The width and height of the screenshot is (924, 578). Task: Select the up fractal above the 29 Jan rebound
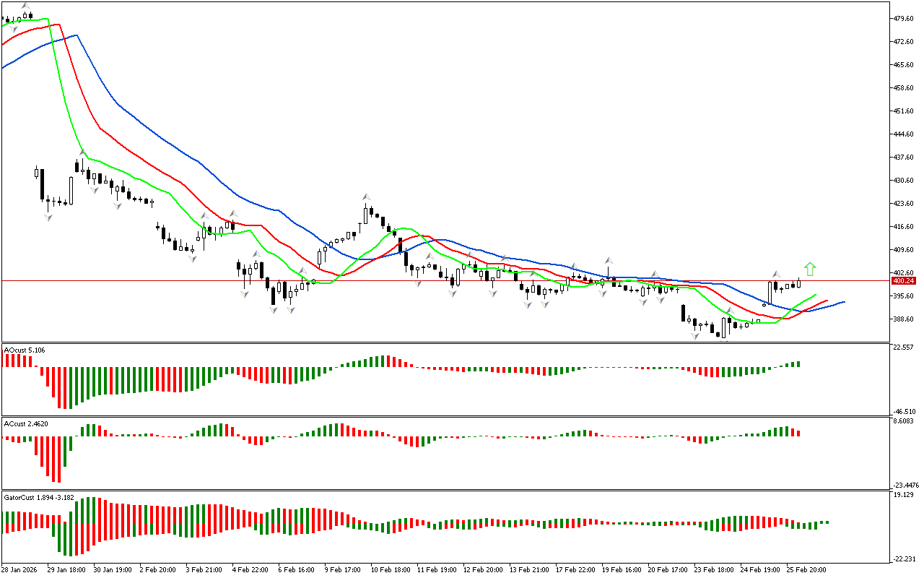click(x=83, y=152)
